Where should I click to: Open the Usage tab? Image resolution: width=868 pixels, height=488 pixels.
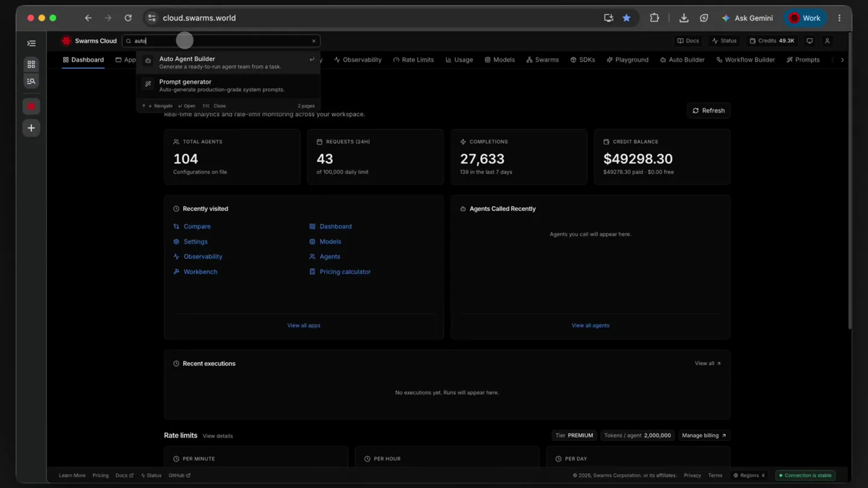pos(459,60)
